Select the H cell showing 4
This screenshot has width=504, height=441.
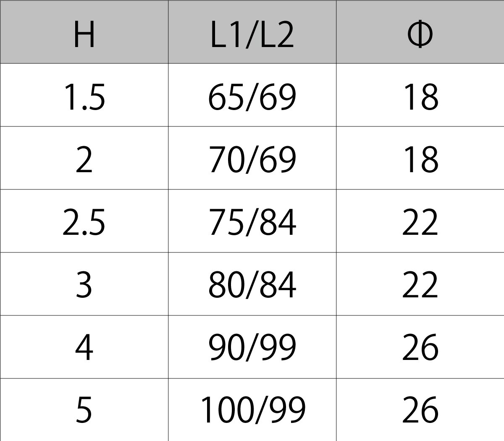pos(84,348)
